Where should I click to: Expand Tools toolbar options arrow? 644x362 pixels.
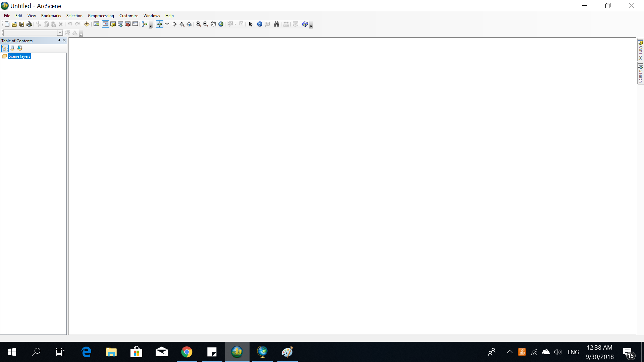[x=311, y=26]
